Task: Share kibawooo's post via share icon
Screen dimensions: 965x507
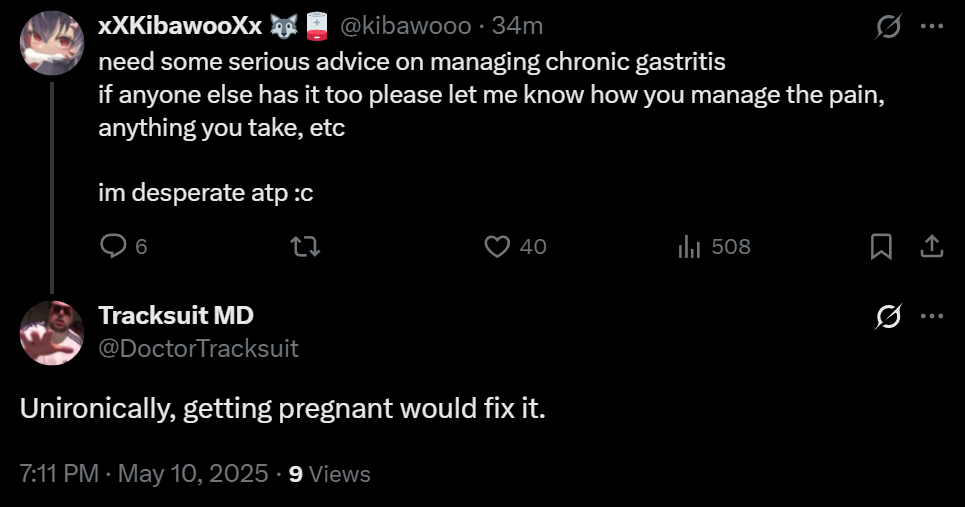Action: [930, 246]
